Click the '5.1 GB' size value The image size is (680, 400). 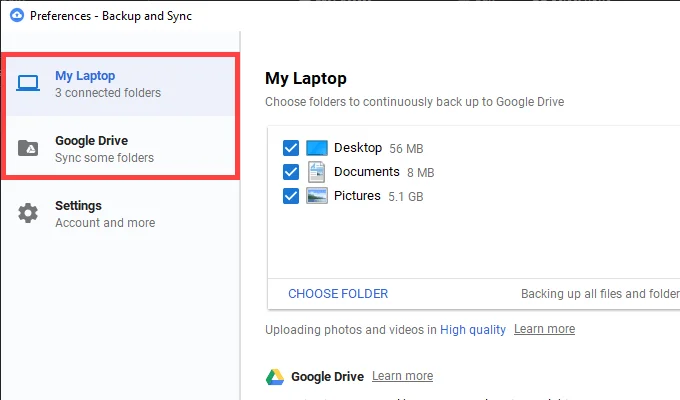tap(405, 197)
